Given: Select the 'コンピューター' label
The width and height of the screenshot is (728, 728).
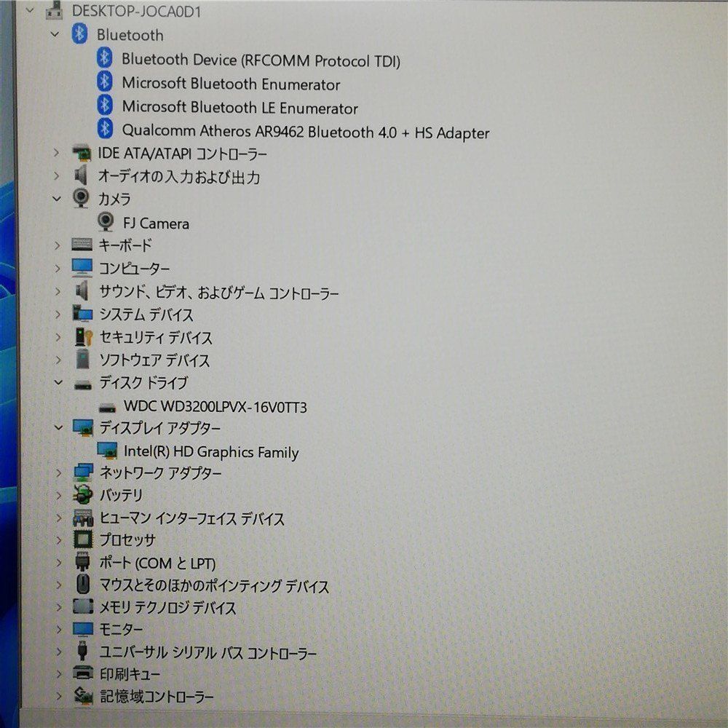Looking at the screenshot, I should (x=135, y=269).
